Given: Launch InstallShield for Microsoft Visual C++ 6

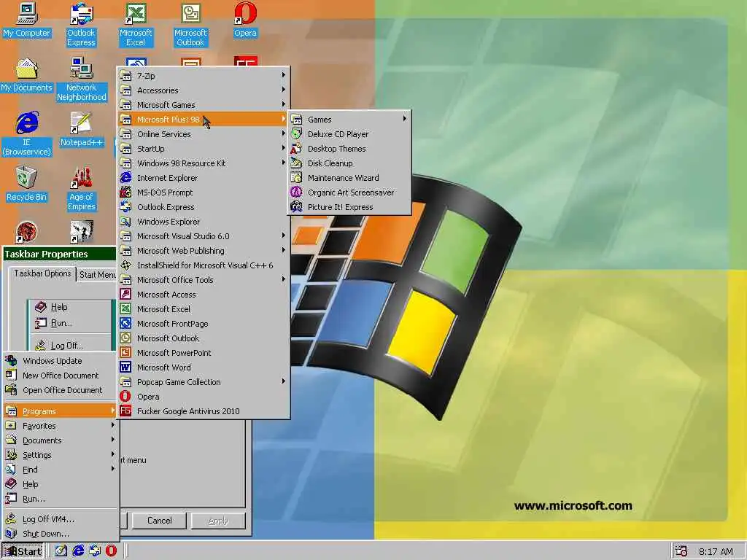Looking at the screenshot, I should [x=204, y=265].
